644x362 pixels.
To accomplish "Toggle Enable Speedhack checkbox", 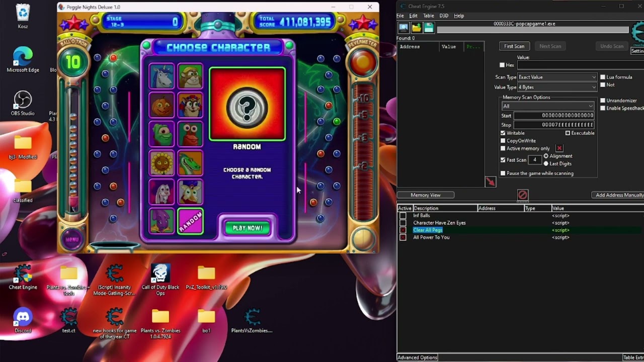I will 603,108.
